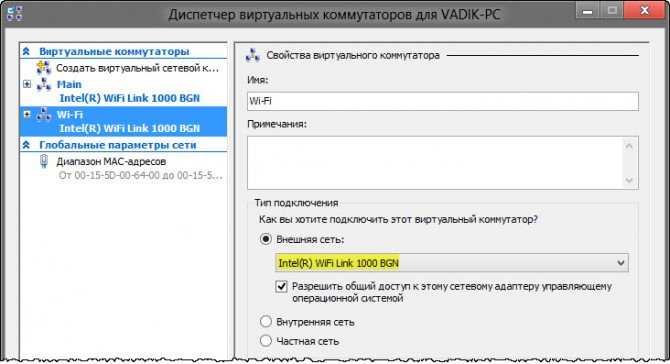
Task: Click the virtual switch properties header icon
Action: [253, 56]
